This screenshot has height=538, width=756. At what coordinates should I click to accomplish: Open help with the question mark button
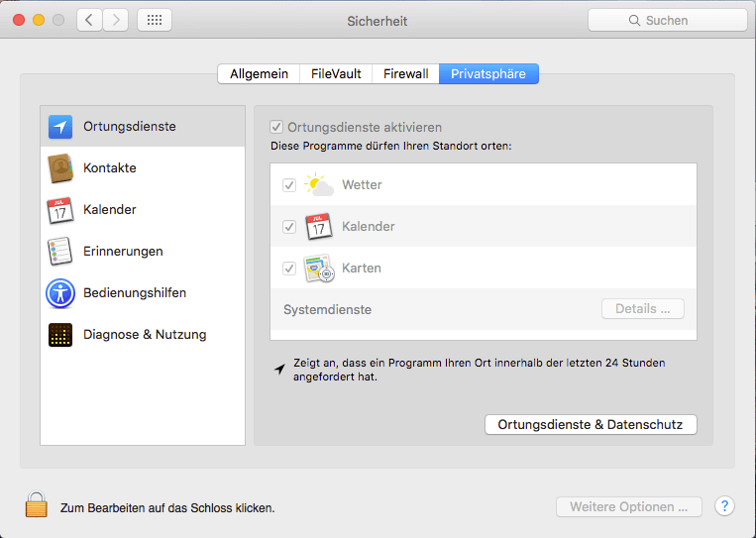point(724,506)
